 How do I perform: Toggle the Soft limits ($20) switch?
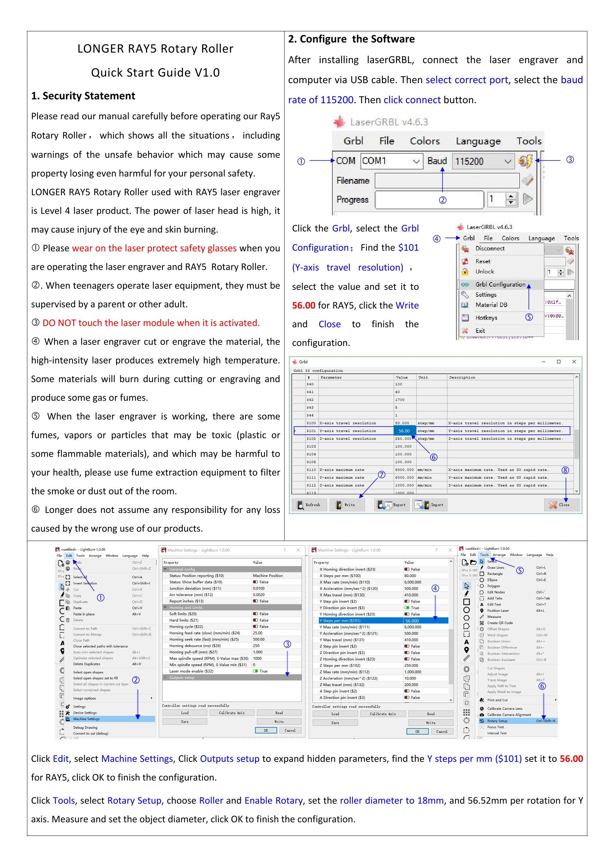coord(255,614)
